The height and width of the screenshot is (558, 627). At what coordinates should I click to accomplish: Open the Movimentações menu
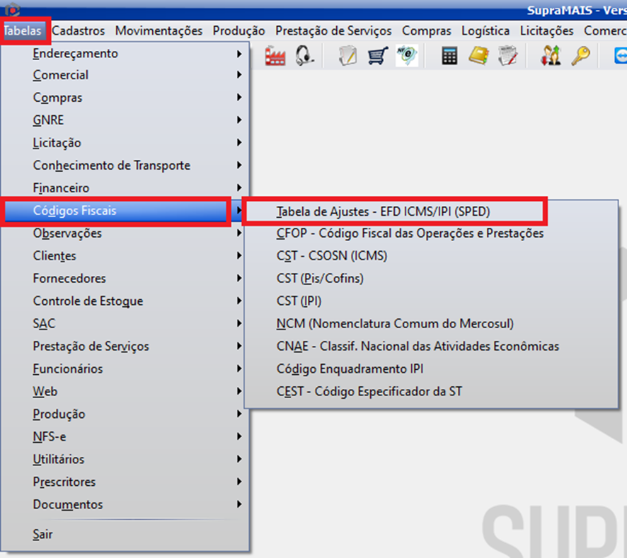click(x=158, y=31)
